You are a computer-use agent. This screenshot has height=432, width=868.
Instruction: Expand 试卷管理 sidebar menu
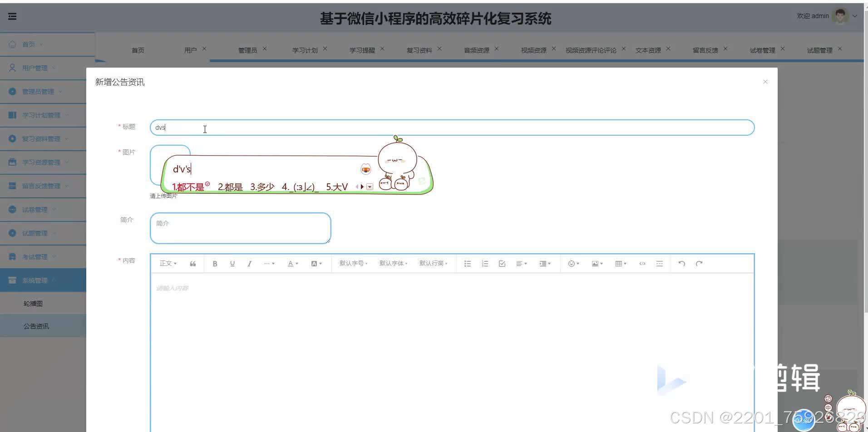(x=43, y=209)
